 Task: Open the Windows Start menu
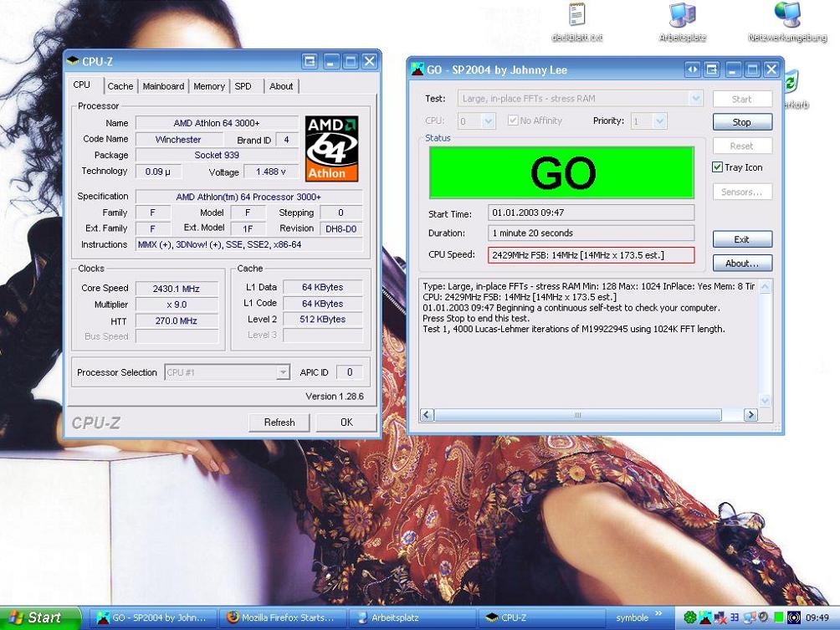[40, 617]
